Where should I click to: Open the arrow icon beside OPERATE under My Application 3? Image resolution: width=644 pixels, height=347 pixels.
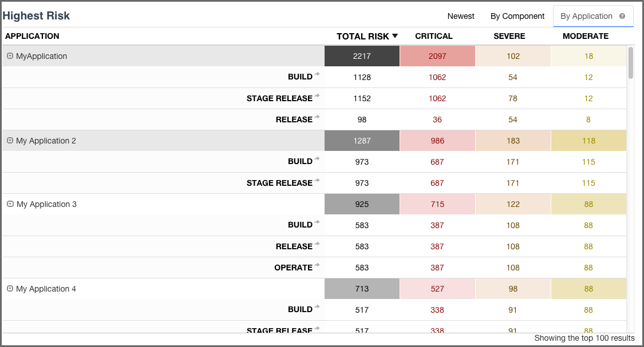tap(318, 265)
